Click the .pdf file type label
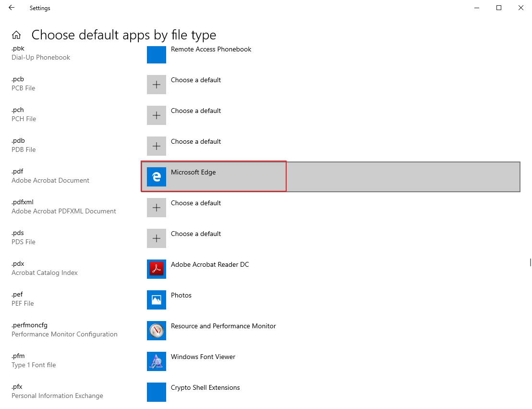 17,171
